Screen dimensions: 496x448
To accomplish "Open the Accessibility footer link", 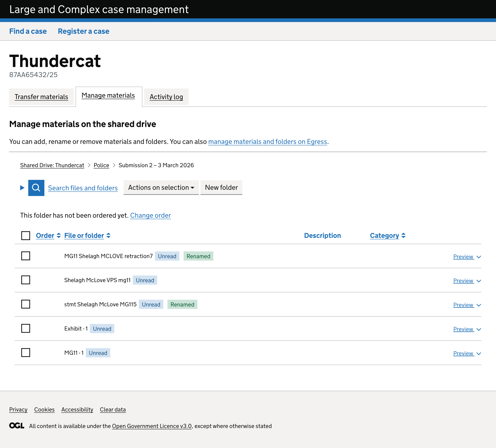I will pos(77,410).
